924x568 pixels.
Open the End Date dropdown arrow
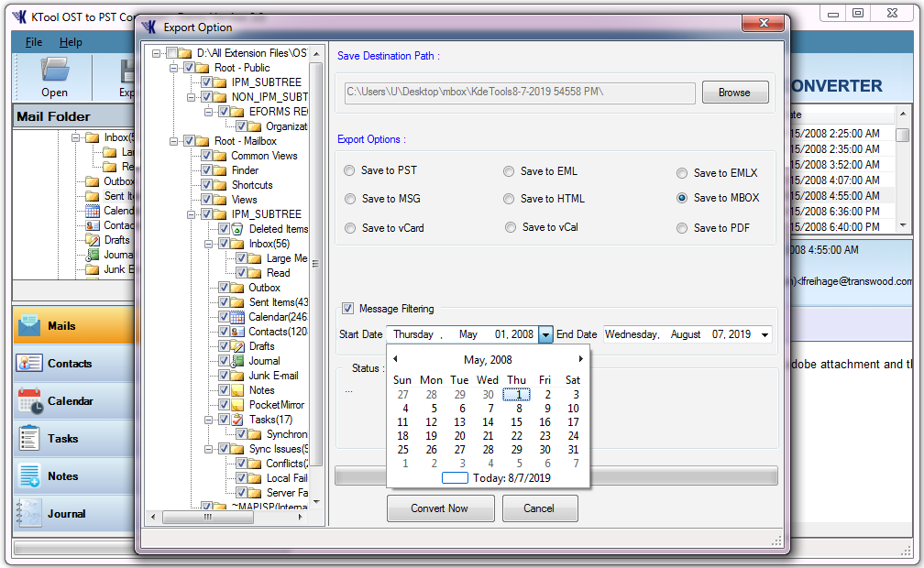pyautogui.click(x=764, y=335)
